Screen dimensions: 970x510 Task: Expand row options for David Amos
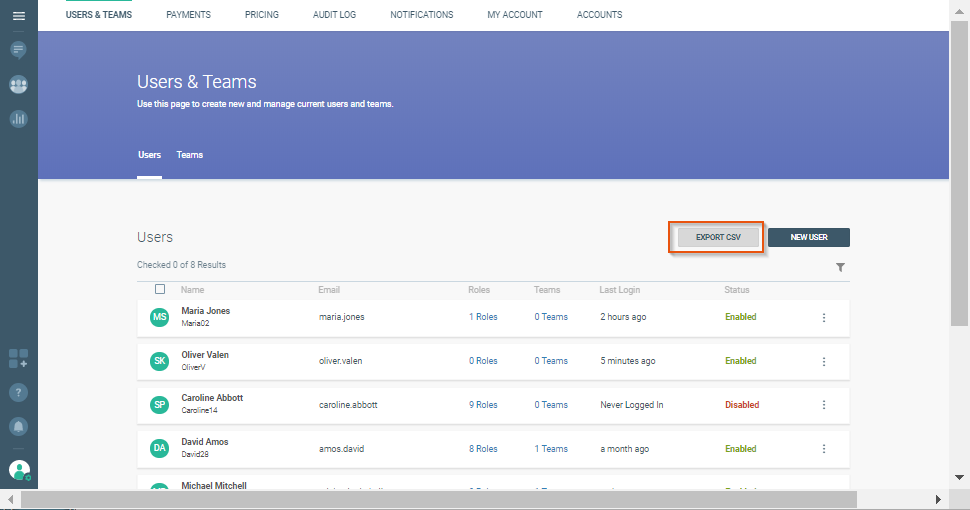[x=824, y=449]
